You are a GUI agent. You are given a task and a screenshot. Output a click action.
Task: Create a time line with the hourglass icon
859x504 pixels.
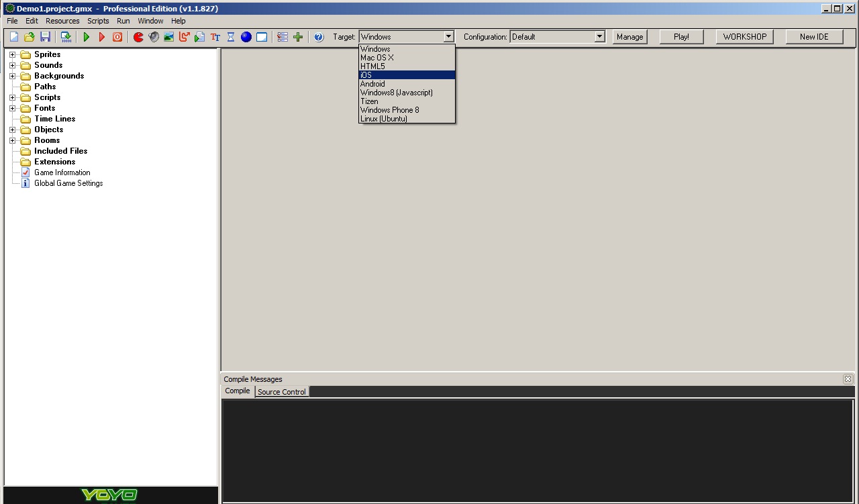point(231,37)
